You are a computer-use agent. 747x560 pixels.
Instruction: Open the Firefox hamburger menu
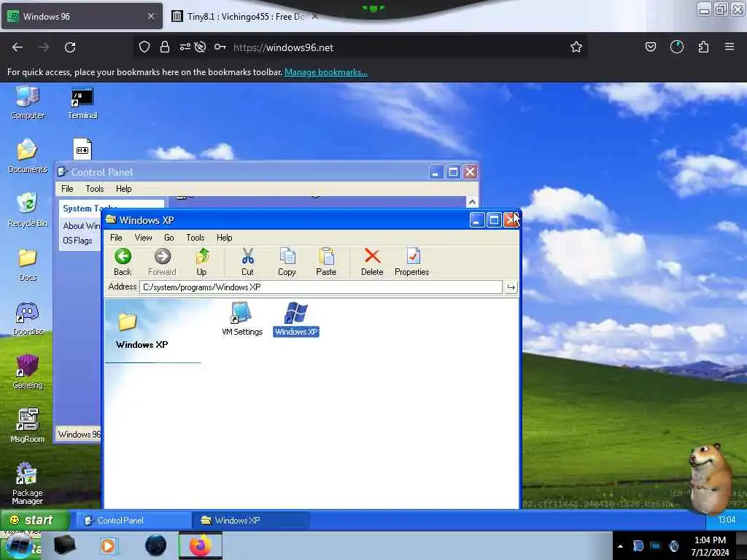[729, 47]
